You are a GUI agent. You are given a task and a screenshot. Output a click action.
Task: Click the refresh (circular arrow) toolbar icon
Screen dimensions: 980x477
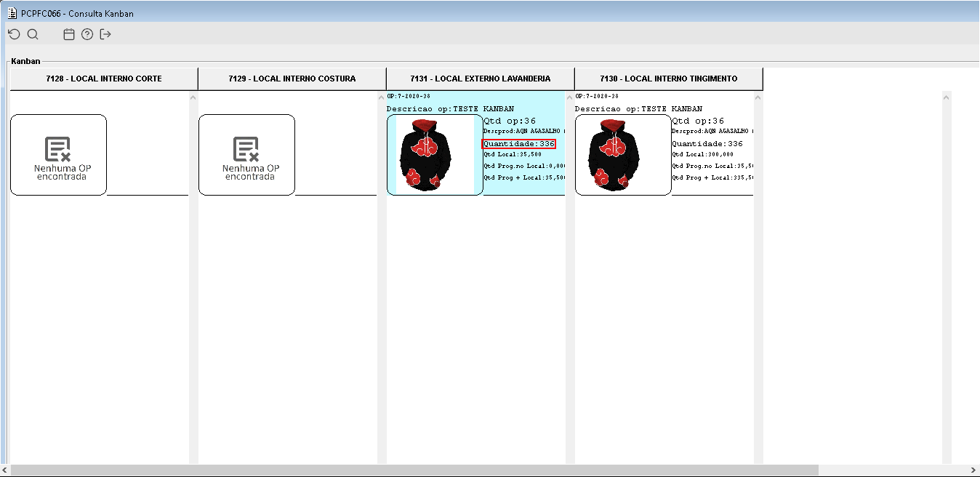coord(14,34)
